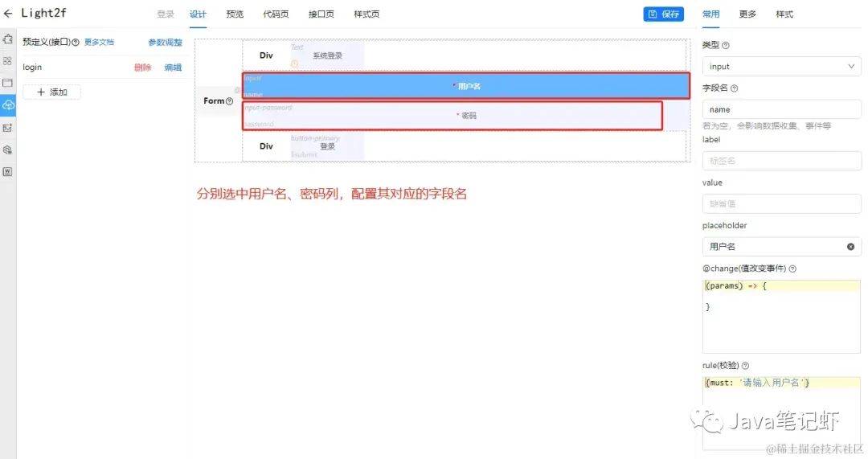This screenshot has width=868, height=459.
Task: Select the 登录 button-primary element
Action: coord(327,146)
